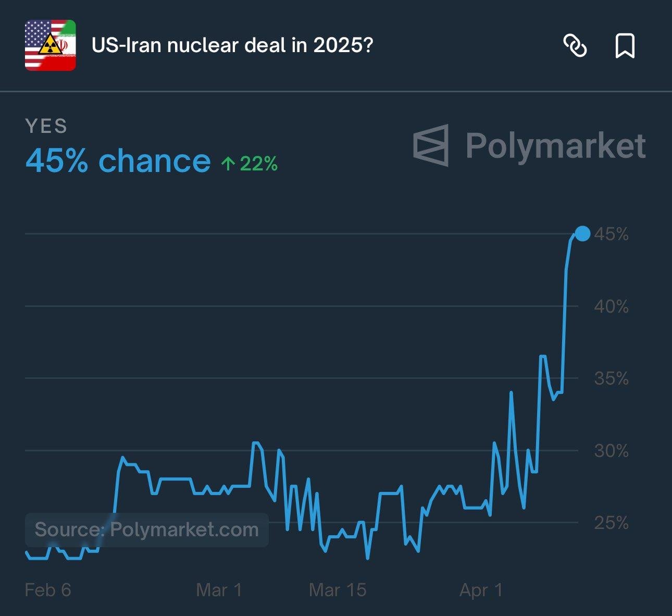Click the Polymarket logo icon
Image resolution: width=672 pixels, height=616 pixels.
pos(431,145)
